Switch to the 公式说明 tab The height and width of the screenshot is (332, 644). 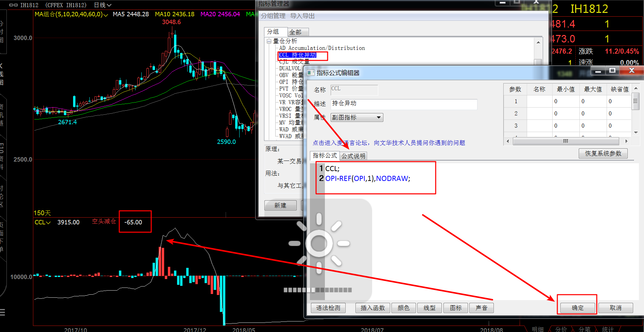point(353,156)
